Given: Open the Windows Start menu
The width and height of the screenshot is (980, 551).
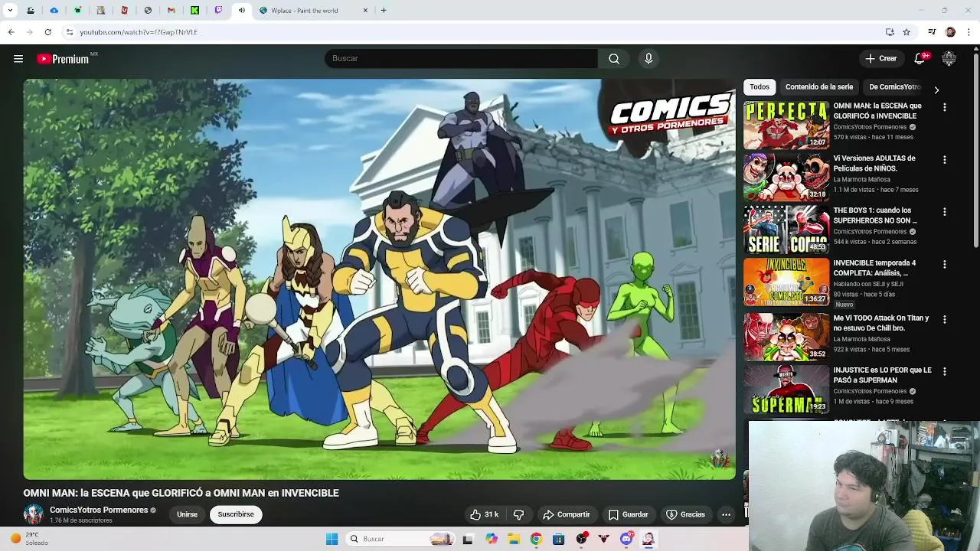Looking at the screenshot, I should point(332,539).
